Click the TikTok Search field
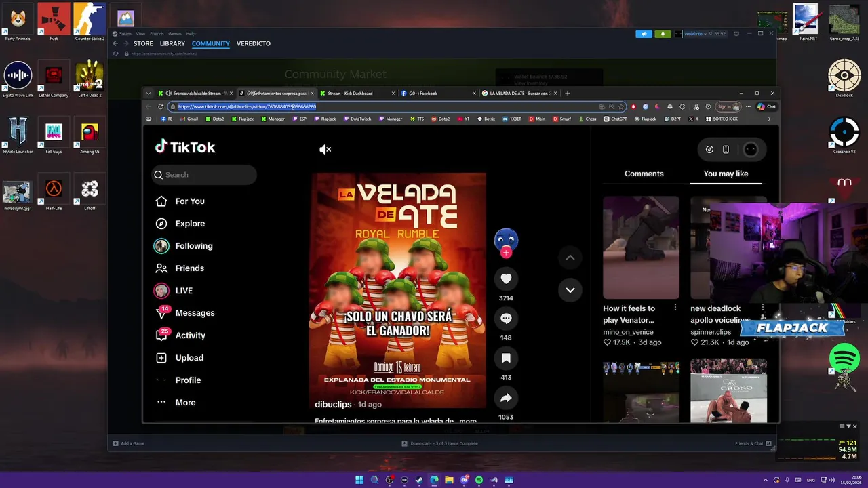868x488 pixels. [204, 175]
